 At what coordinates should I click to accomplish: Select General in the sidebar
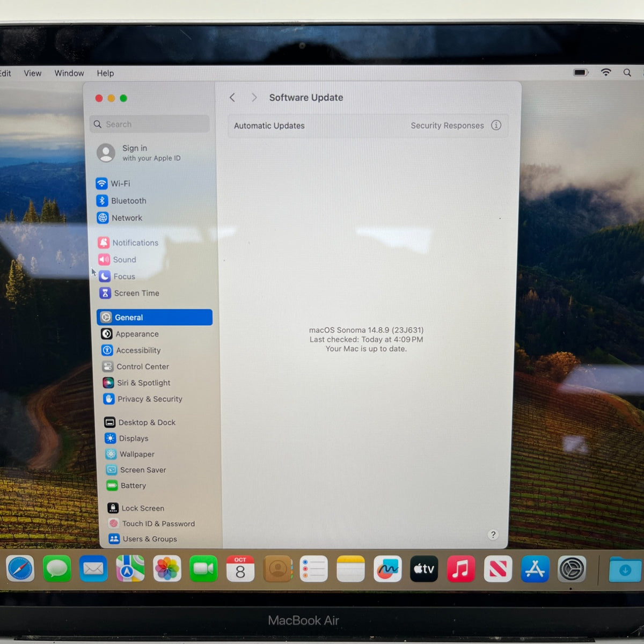pyautogui.click(x=155, y=317)
